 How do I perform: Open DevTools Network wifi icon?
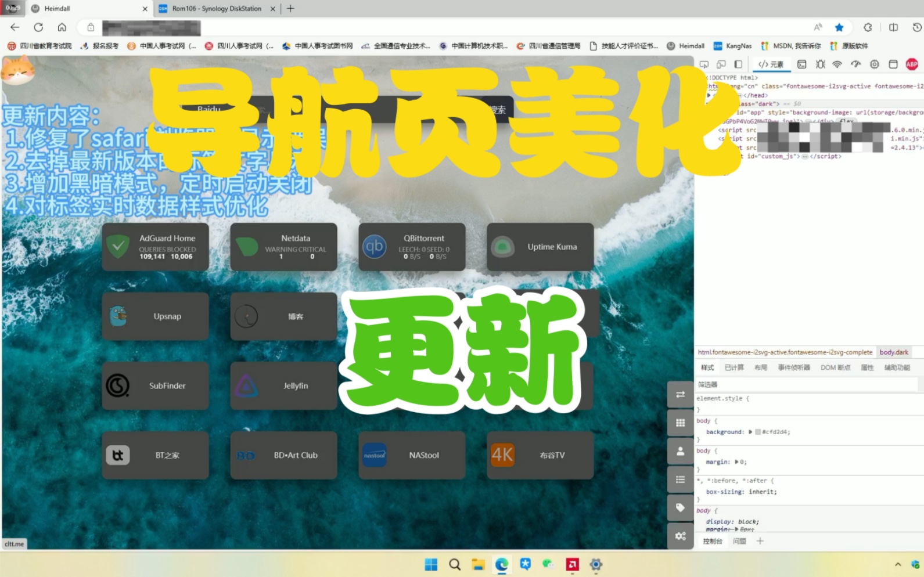pos(837,64)
